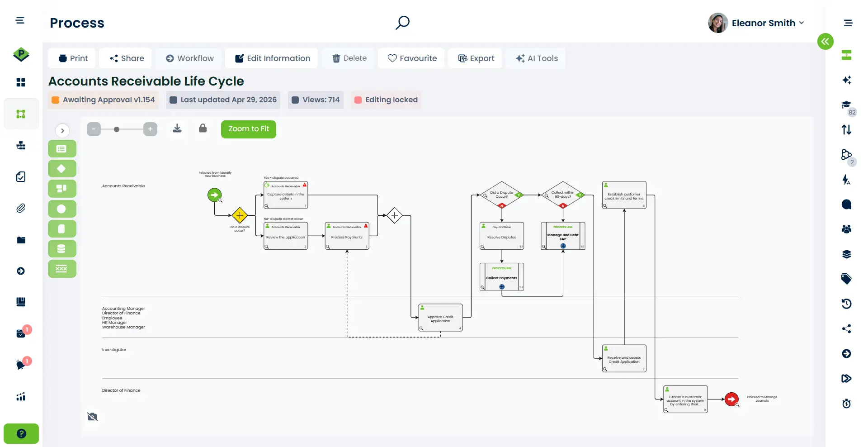Toggle the diagram lock icon
The image size is (868, 447).
click(203, 128)
